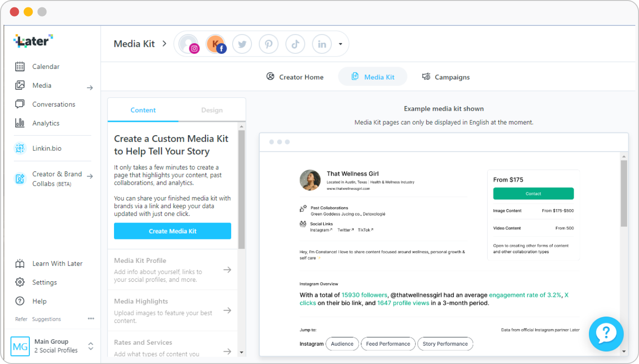The image size is (639, 364).
Task: Click the 1647 profile views text
Action: pos(403,303)
